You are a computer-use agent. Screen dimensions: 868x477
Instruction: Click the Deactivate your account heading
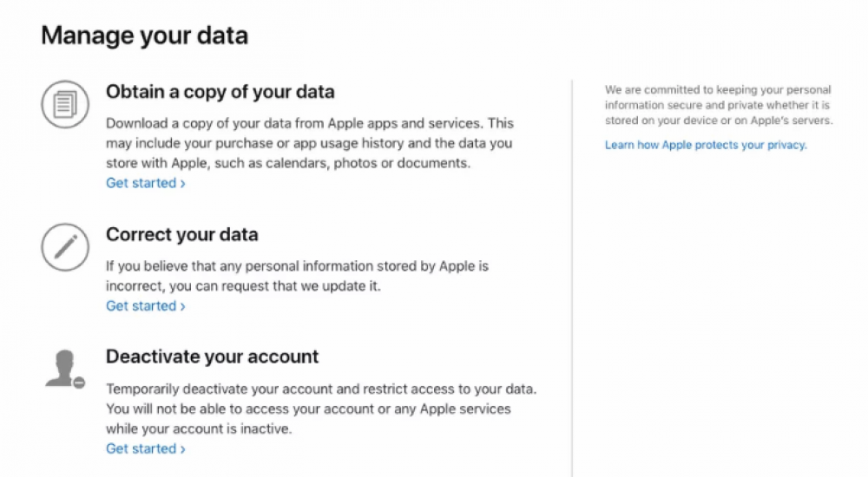[x=212, y=356]
